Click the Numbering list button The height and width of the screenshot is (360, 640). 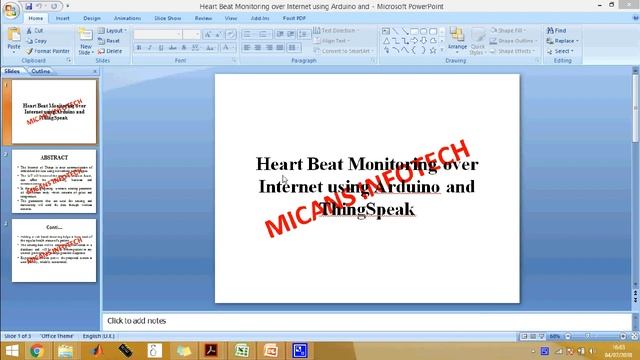point(264,34)
